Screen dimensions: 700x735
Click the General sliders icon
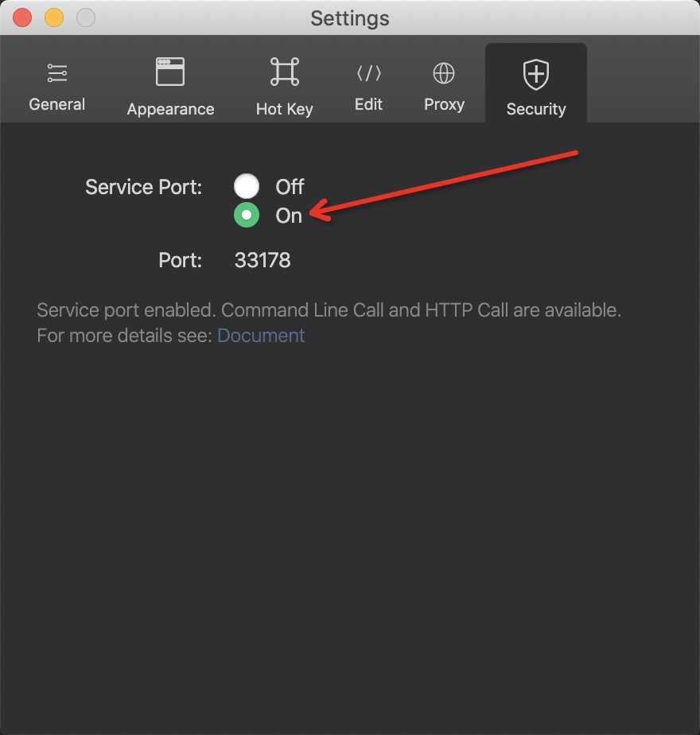(57, 73)
